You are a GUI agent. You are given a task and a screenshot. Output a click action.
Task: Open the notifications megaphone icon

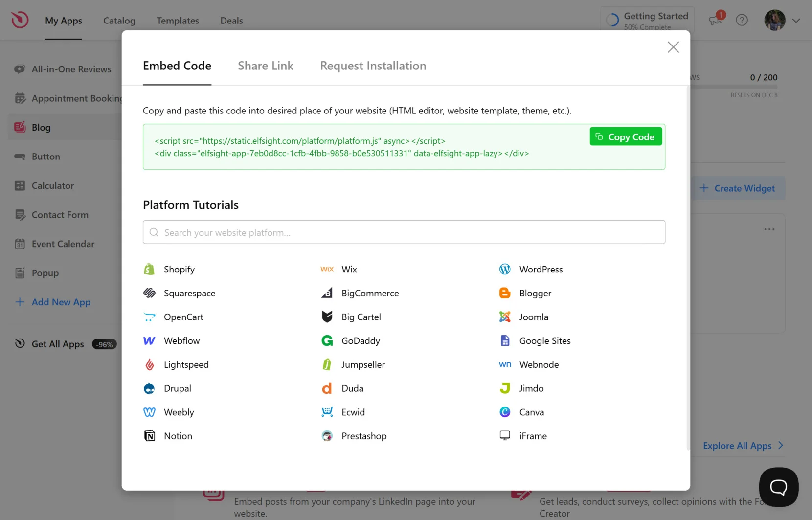point(715,20)
